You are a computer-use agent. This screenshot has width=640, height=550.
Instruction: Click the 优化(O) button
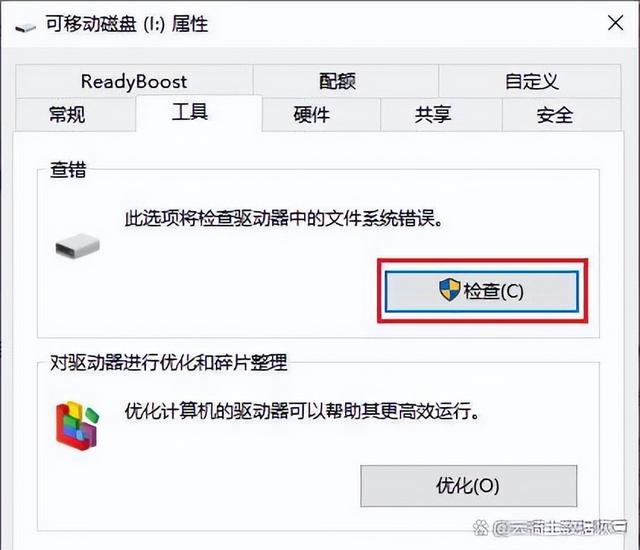click(469, 486)
